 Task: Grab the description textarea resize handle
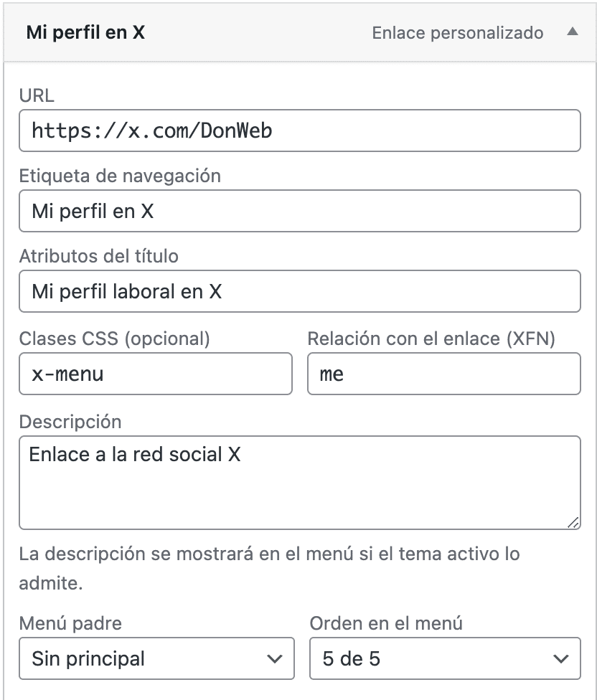click(x=573, y=524)
